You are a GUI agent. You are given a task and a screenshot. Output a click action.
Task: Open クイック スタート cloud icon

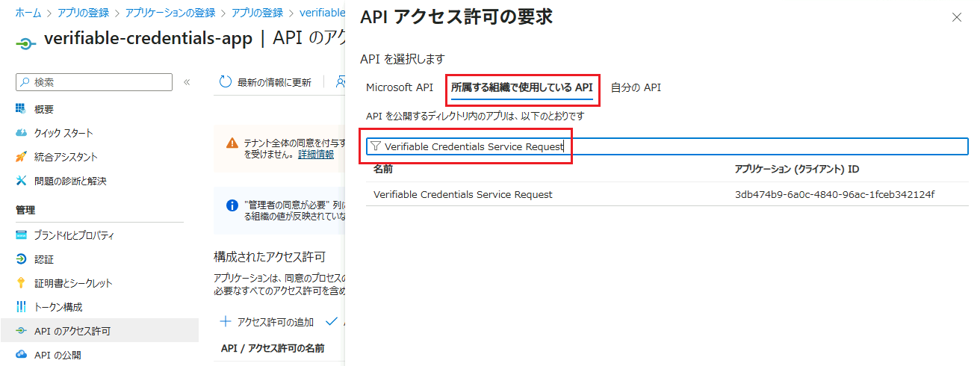tap(21, 133)
